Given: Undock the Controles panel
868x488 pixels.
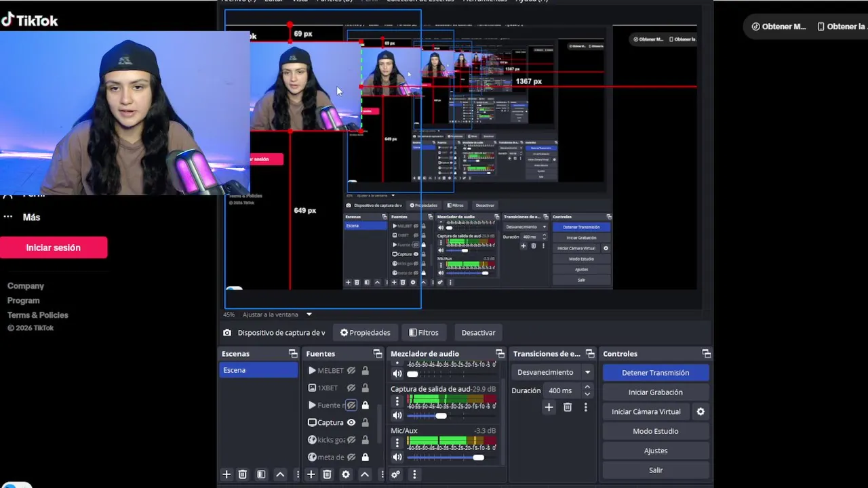Looking at the screenshot, I should click(707, 354).
